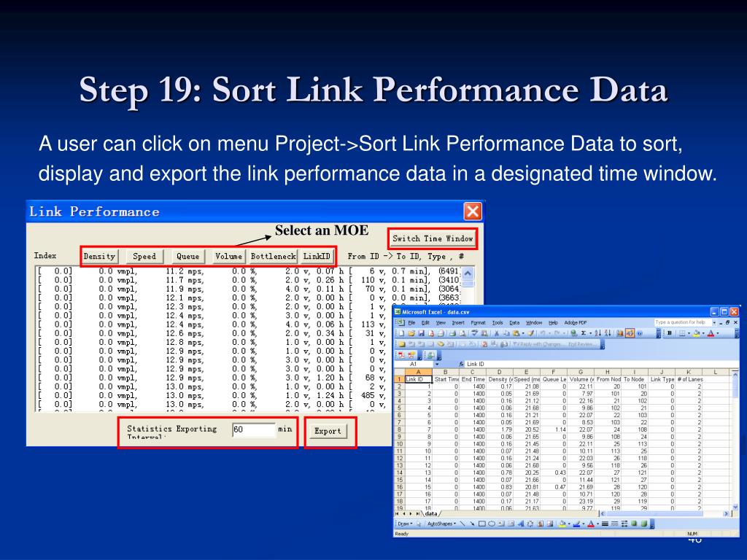The image size is (747, 560).
Task: Click Excel Spelling check icon
Action: pyautogui.click(x=474, y=332)
